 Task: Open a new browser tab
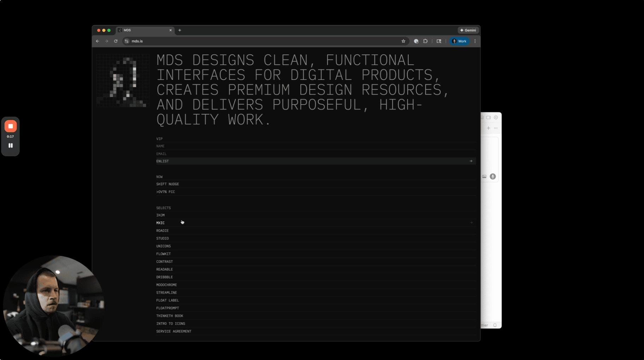[x=180, y=30]
